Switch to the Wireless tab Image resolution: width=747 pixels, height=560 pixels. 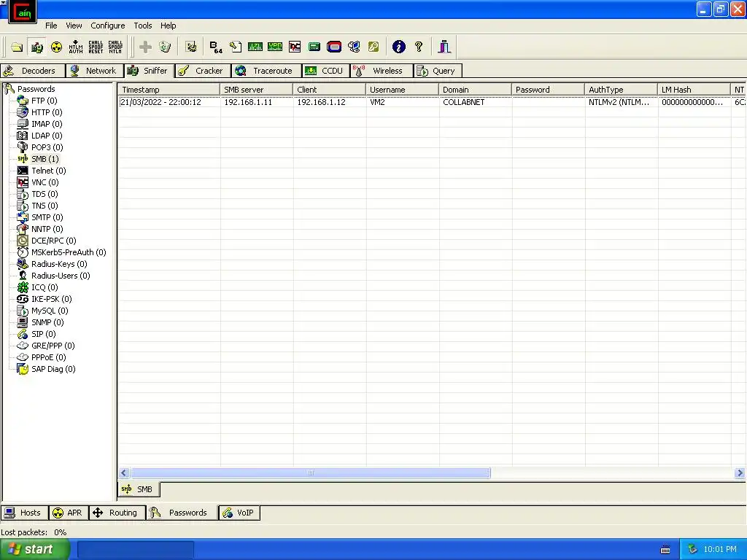382,71
